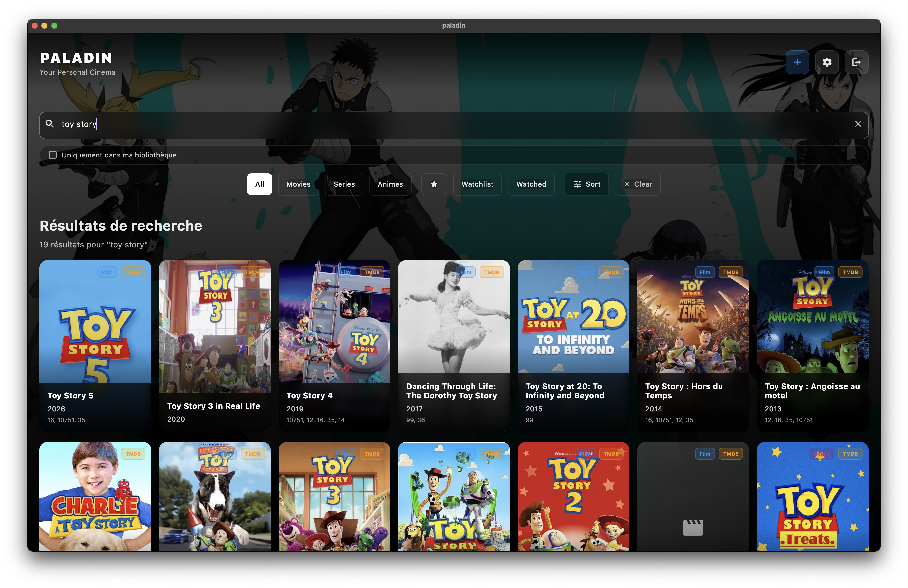Viewport: 908px width, 588px height.
Task: Click the logout icon button
Action: pos(856,62)
